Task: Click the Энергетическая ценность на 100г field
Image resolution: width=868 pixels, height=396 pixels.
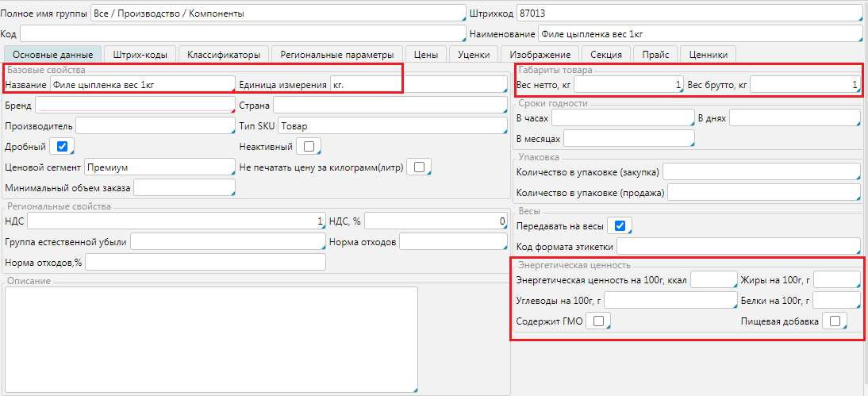Action: tap(714, 279)
